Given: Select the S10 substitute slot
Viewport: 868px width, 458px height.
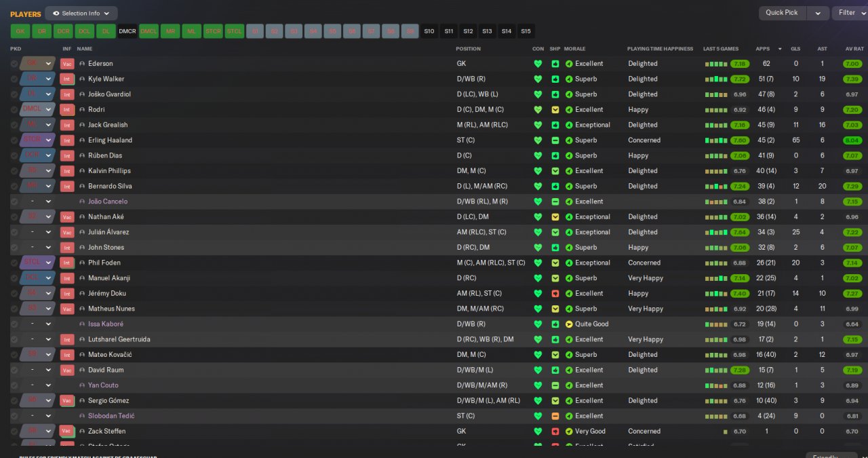Looking at the screenshot, I should click(x=429, y=31).
